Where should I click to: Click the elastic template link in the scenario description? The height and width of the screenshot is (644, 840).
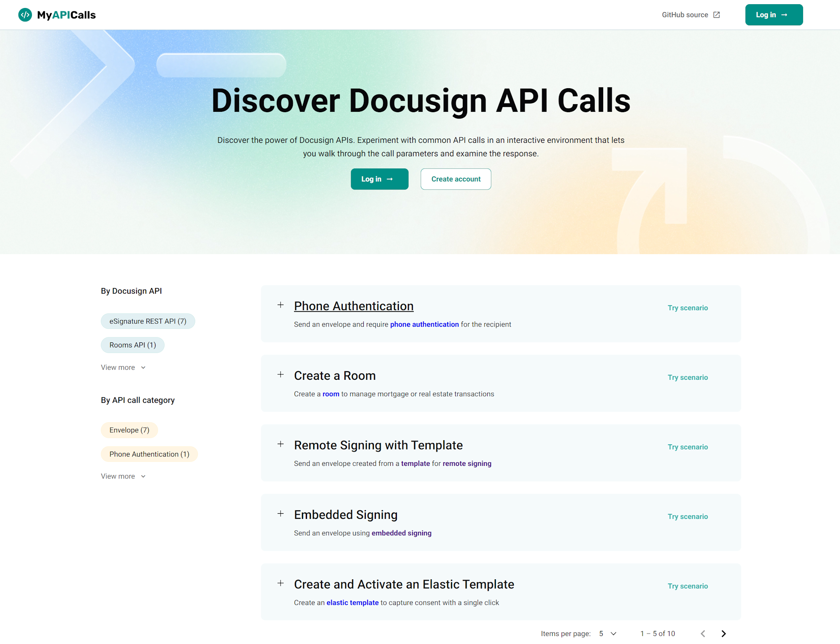(x=352, y=602)
